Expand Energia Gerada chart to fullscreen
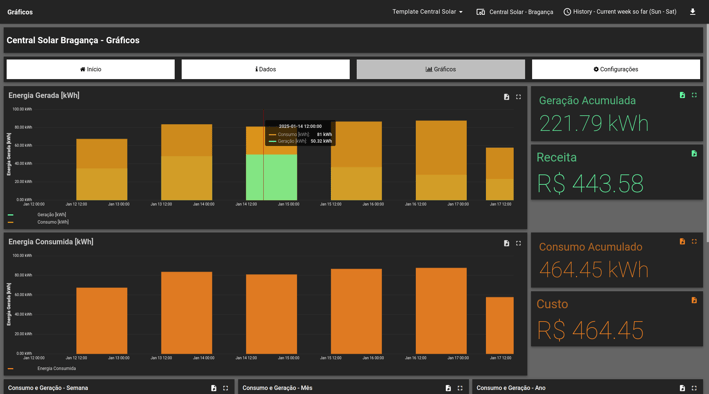Image resolution: width=709 pixels, height=394 pixels. pyautogui.click(x=518, y=97)
